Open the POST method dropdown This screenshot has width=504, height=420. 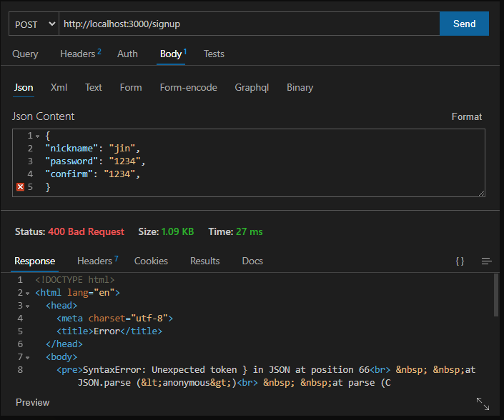34,24
